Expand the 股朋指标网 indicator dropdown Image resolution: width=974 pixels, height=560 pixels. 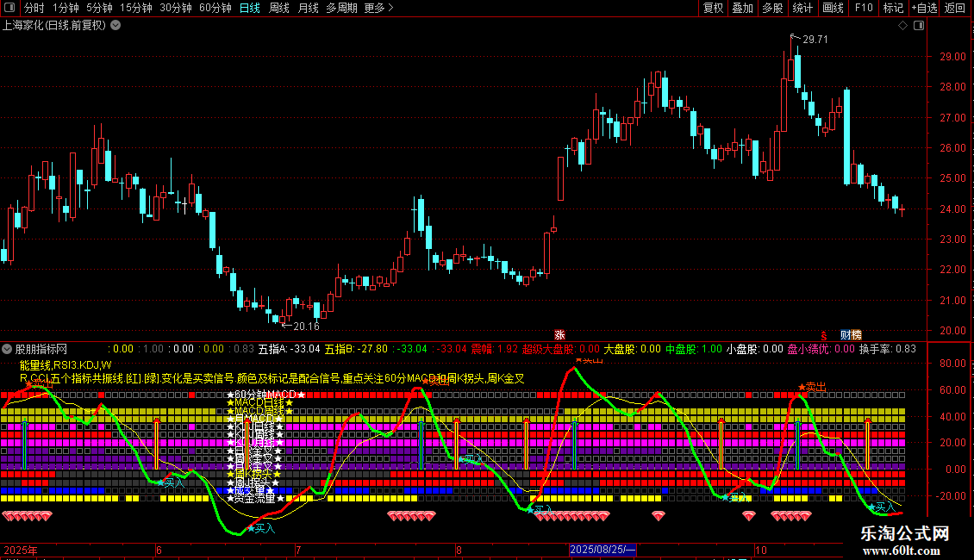click(7, 349)
